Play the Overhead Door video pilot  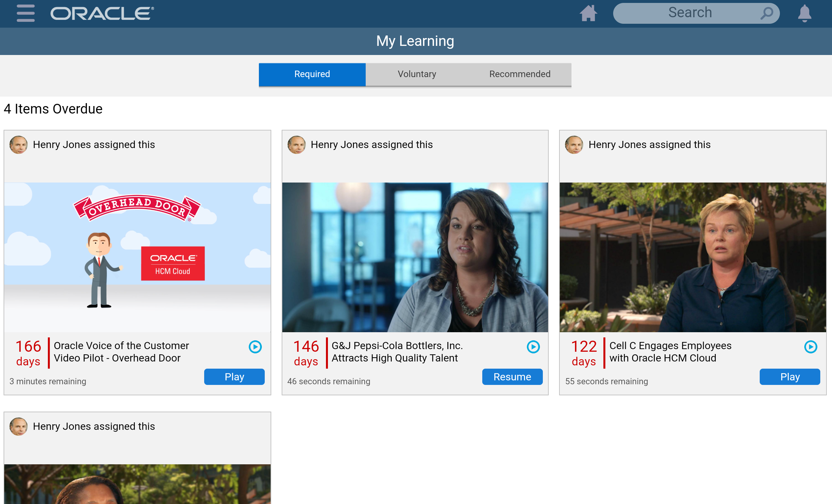tap(234, 377)
